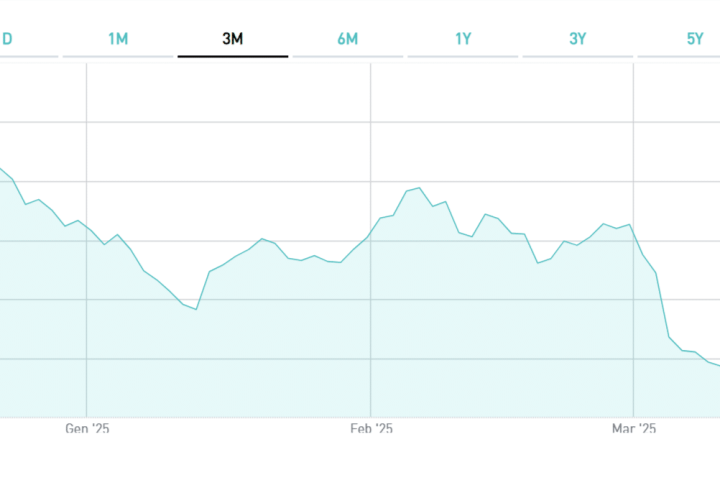Click the Gen '25 axis label
This screenshot has height=480, width=720.
(87, 429)
